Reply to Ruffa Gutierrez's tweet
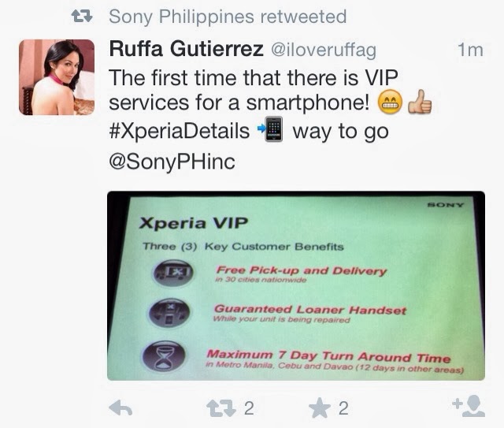This screenshot has height=428, width=504. click(120, 408)
